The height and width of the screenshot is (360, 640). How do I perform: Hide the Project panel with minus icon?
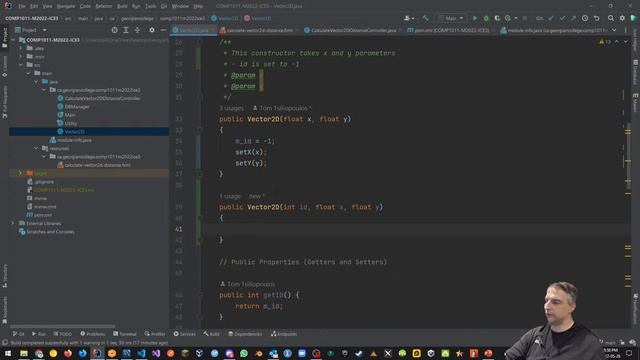[163, 30]
